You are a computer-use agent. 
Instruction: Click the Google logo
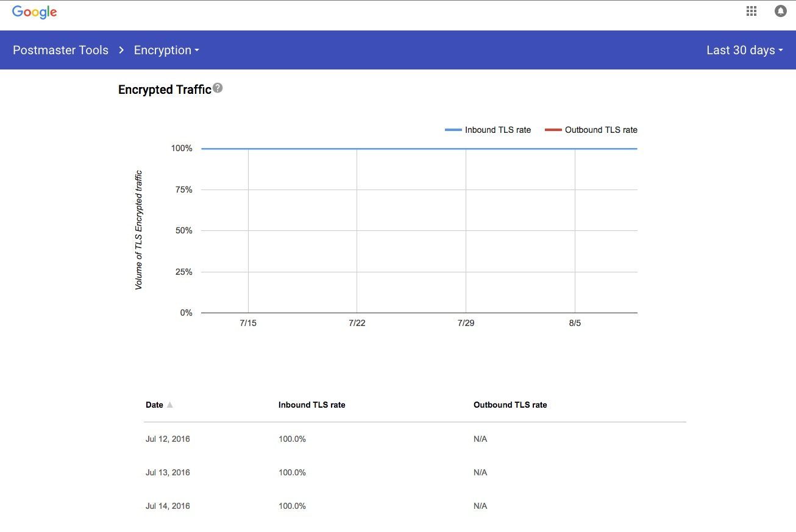(x=35, y=12)
